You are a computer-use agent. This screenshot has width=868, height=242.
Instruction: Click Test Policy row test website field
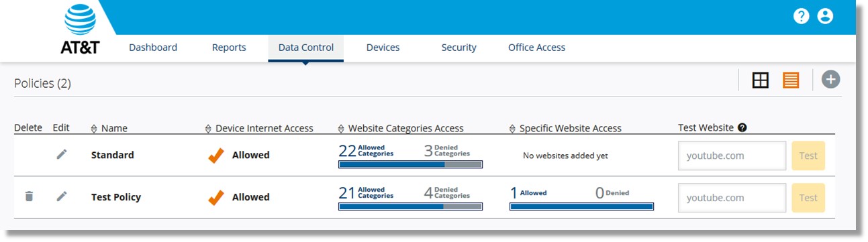(732, 198)
